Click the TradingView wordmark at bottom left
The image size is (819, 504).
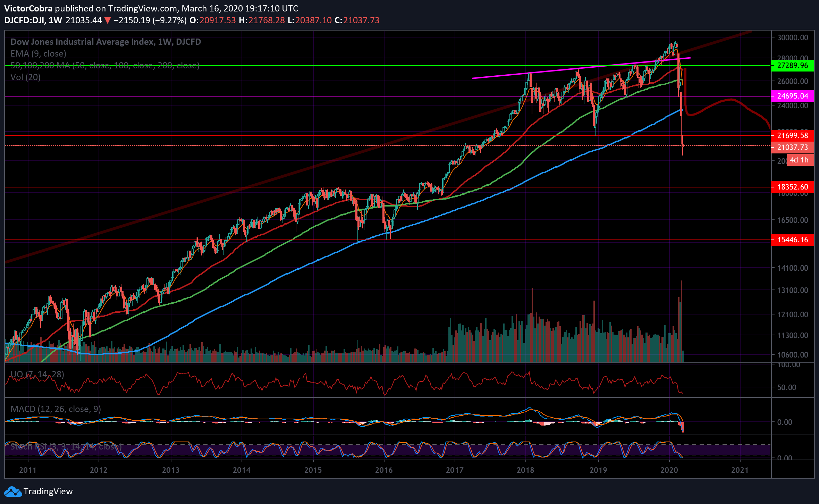point(48,492)
